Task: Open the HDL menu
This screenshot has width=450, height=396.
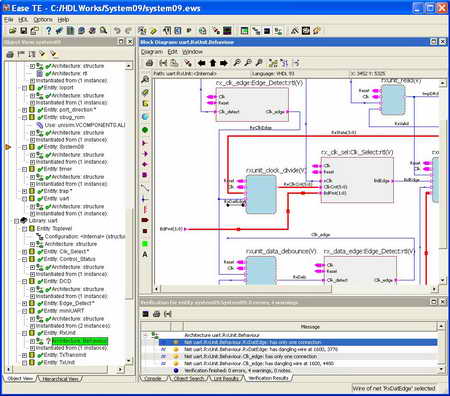Action: (x=23, y=20)
